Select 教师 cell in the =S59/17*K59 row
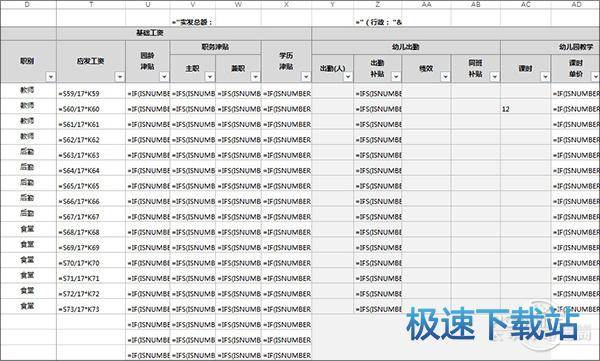The image size is (600, 361). coord(28,91)
